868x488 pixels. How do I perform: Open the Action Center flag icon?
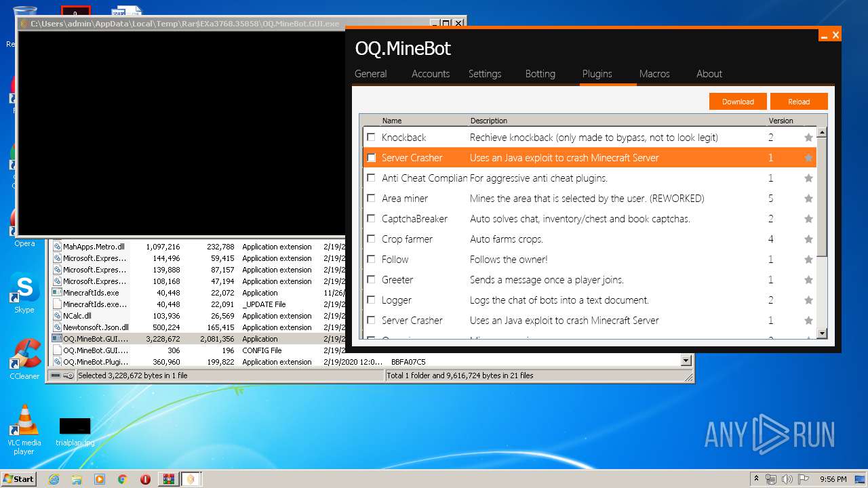(x=803, y=479)
